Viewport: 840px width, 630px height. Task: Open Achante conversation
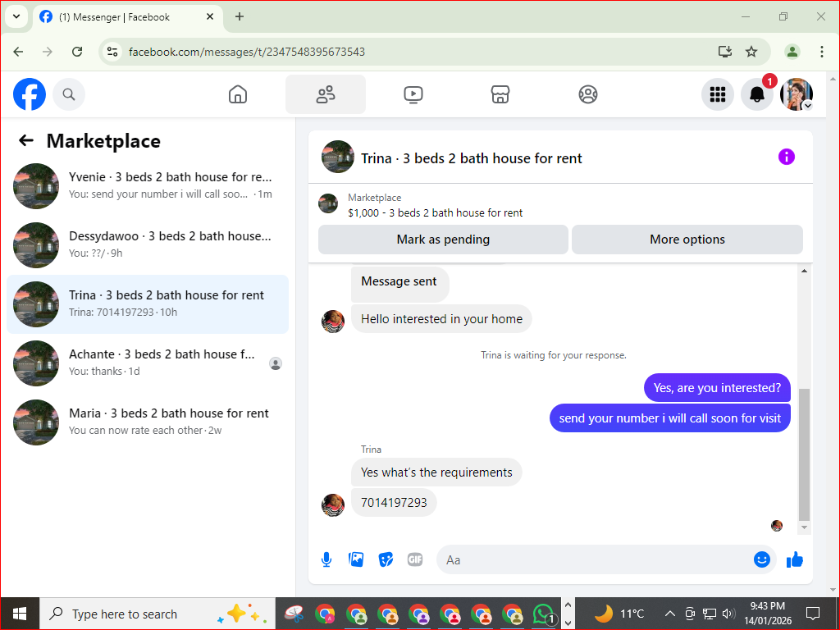pyautogui.click(x=148, y=363)
